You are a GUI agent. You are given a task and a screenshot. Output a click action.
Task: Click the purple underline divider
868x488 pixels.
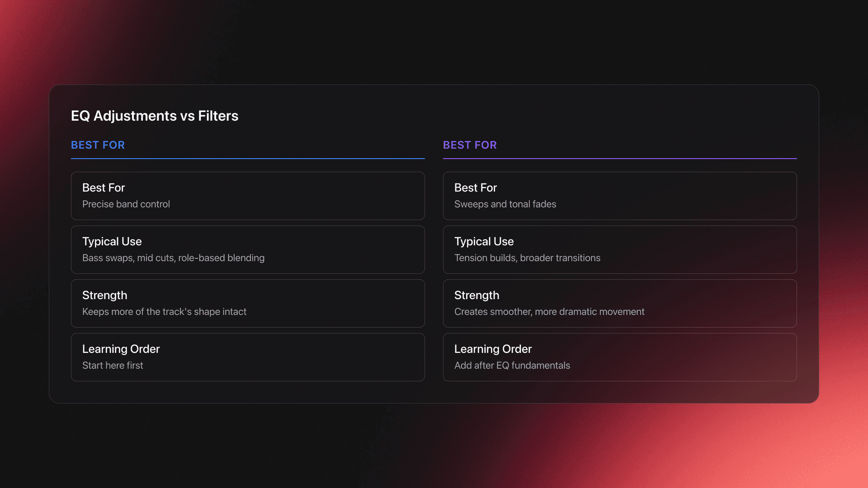(x=619, y=159)
